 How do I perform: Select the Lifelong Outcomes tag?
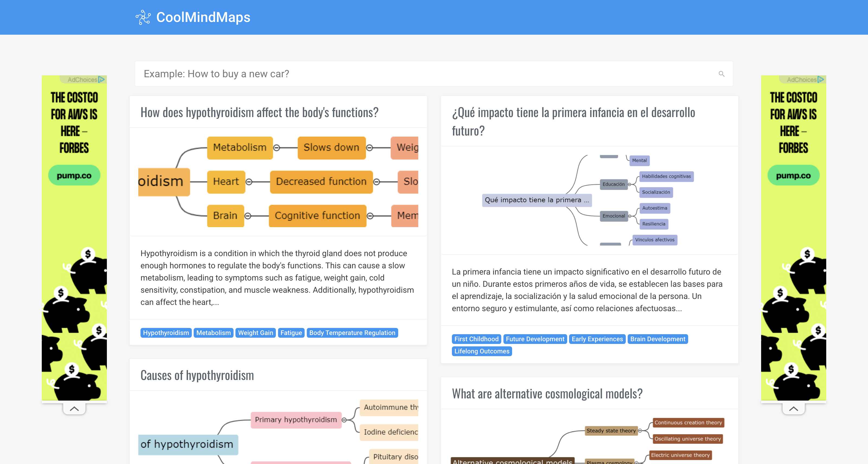tap(482, 351)
